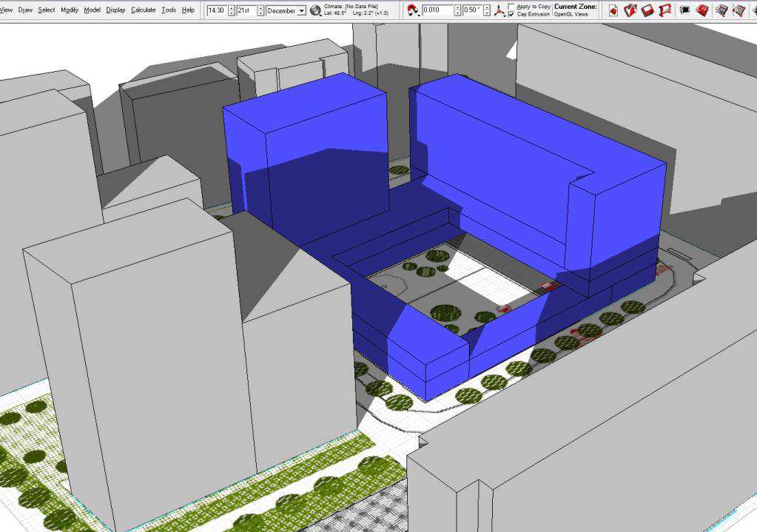This screenshot has height=532, width=757.
Task: Open the Calculate menu
Action: [143, 10]
